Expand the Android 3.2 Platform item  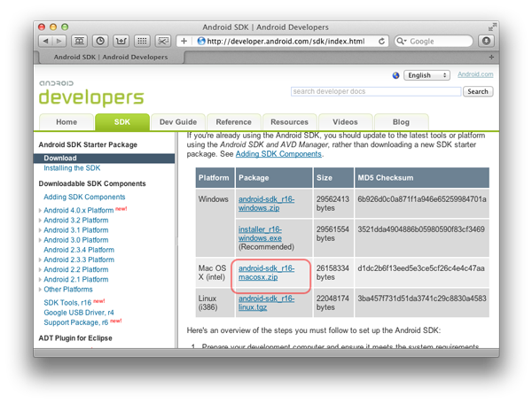[x=40, y=221]
